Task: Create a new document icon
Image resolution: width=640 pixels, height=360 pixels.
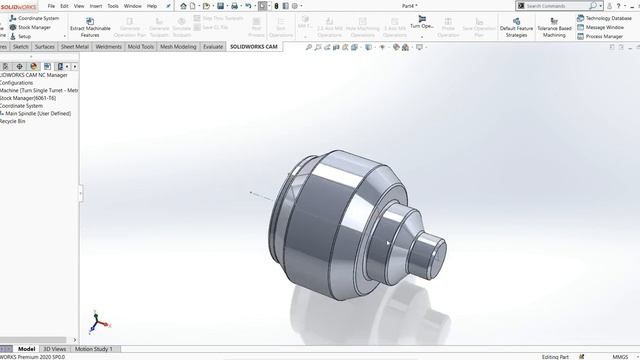Action: pos(193,6)
